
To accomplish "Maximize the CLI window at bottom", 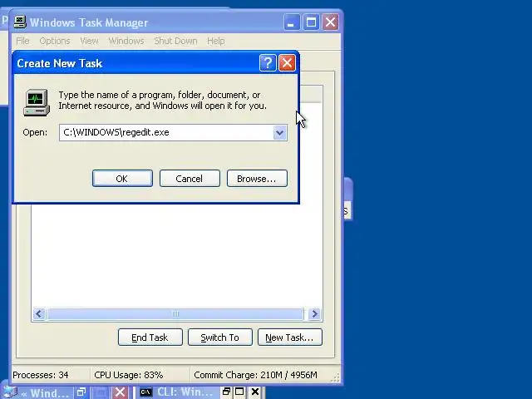I will tap(239, 392).
